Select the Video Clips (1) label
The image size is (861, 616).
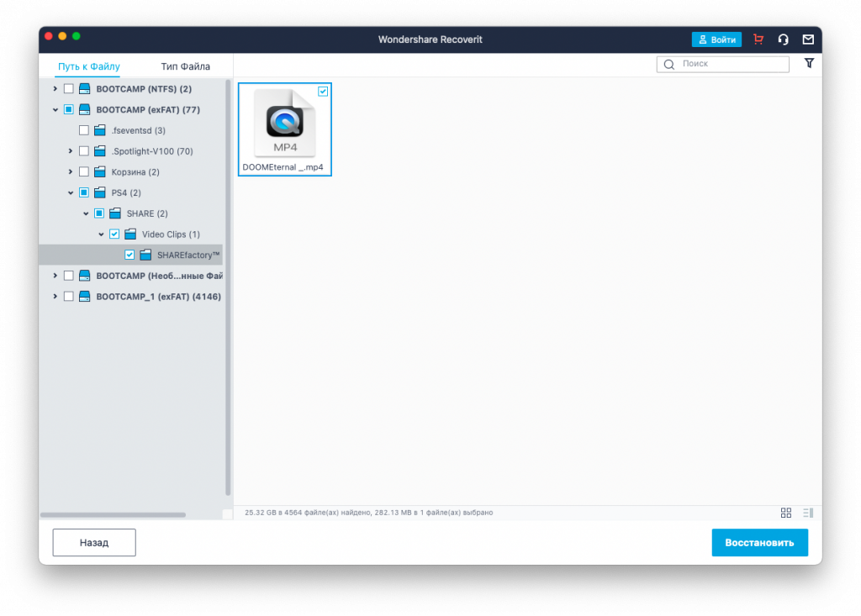pos(171,234)
